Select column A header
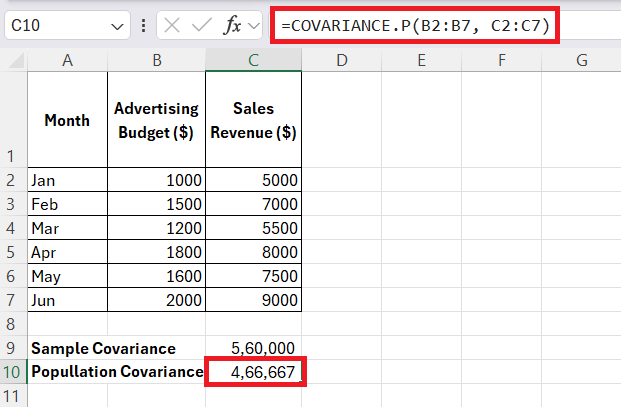Screen dimensions: 621x407 click(x=67, y=60)
